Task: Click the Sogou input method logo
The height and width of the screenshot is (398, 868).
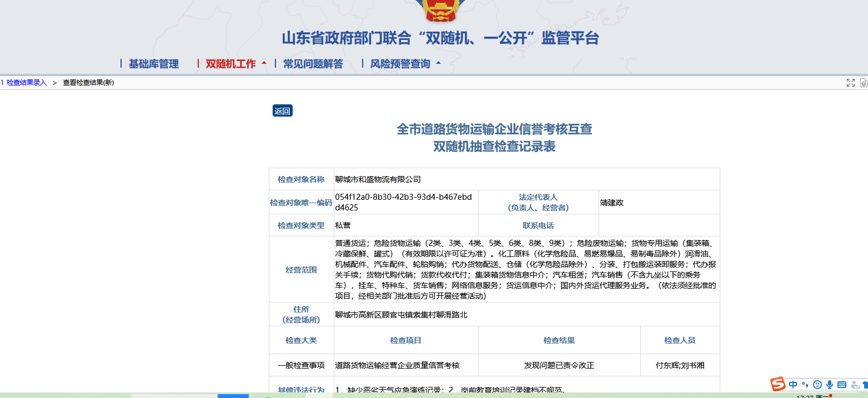Action: click(x=778, y=384)
